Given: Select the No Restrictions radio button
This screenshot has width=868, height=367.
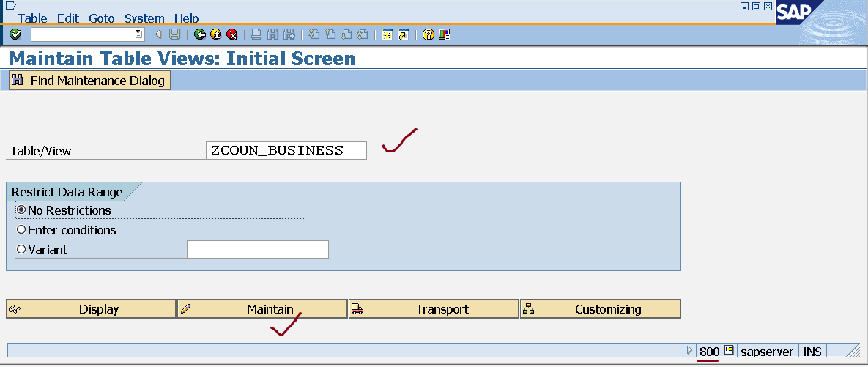Looking at the screenshot, I should click(x=21, y=210).
